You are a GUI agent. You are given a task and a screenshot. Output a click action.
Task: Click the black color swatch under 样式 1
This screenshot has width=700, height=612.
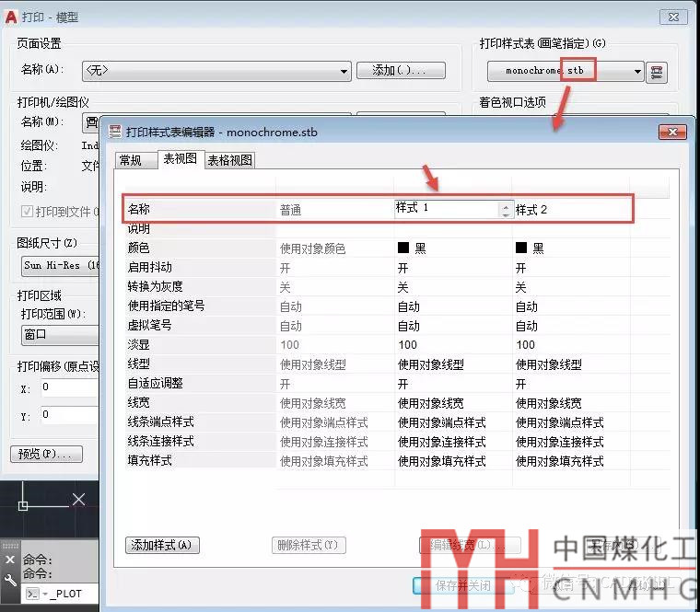[403, 248]
